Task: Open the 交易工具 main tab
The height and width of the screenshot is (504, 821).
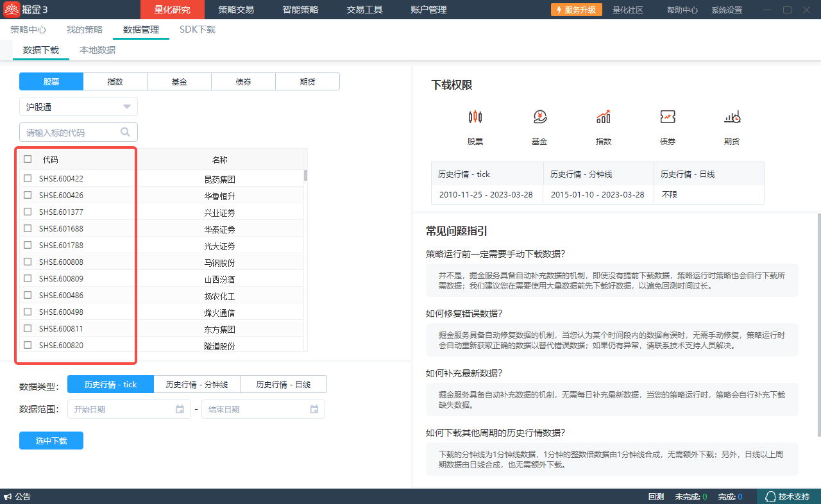Action: [364, 10]
